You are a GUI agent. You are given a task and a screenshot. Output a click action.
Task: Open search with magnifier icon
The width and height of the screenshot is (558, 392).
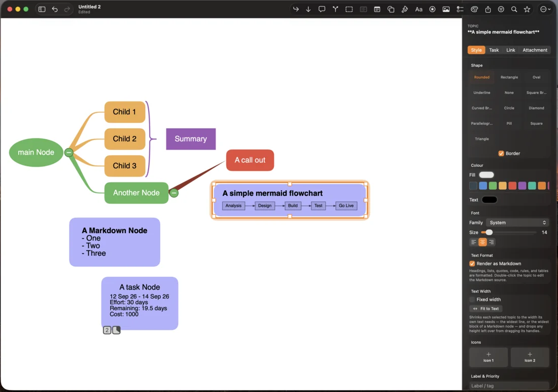coord(514,9)
